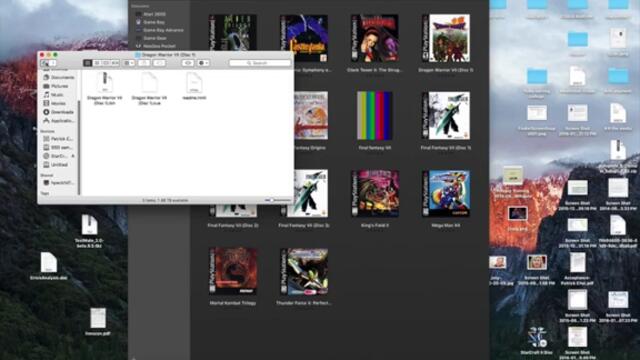Select Game Boy in OpenEmu sidebar

[150, 22]
